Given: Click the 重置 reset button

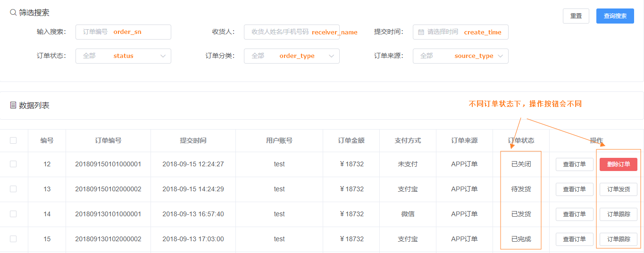Looking at the screenshot, I should (576, 16).
